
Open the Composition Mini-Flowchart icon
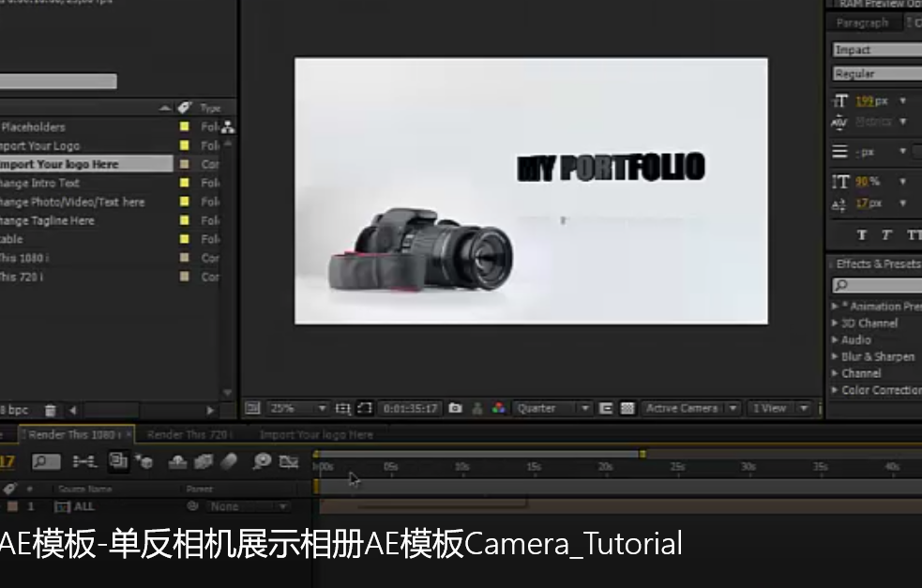[84, 461]
